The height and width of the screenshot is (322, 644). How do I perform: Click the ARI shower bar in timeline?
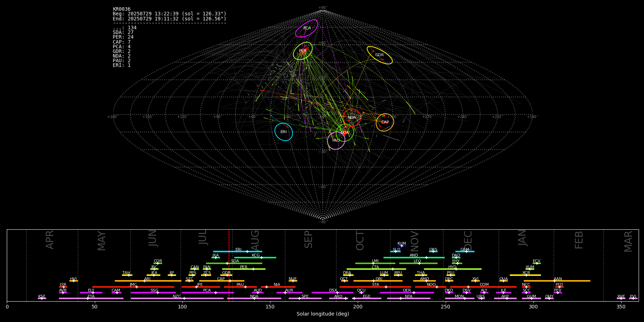pyautogui.click(x=148, y=281)
